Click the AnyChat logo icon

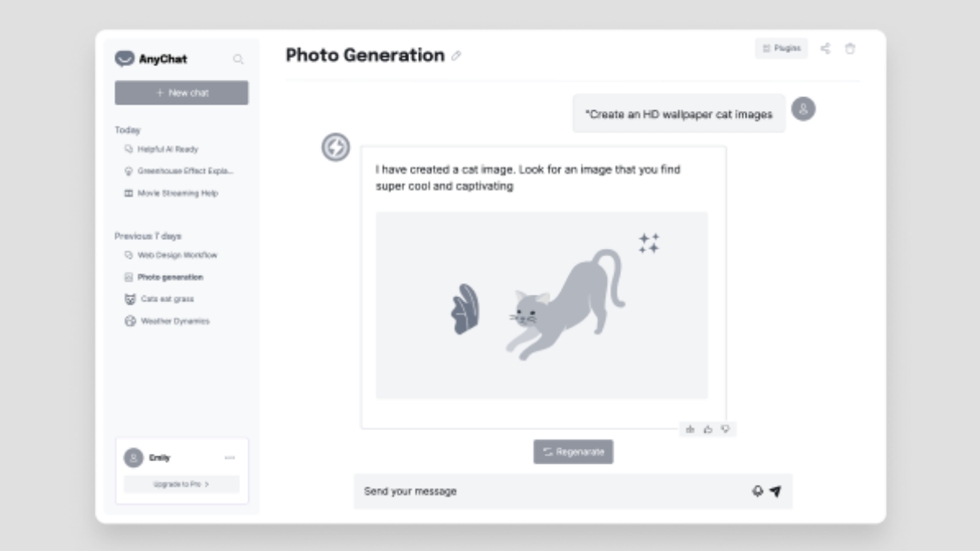point(124,59)
